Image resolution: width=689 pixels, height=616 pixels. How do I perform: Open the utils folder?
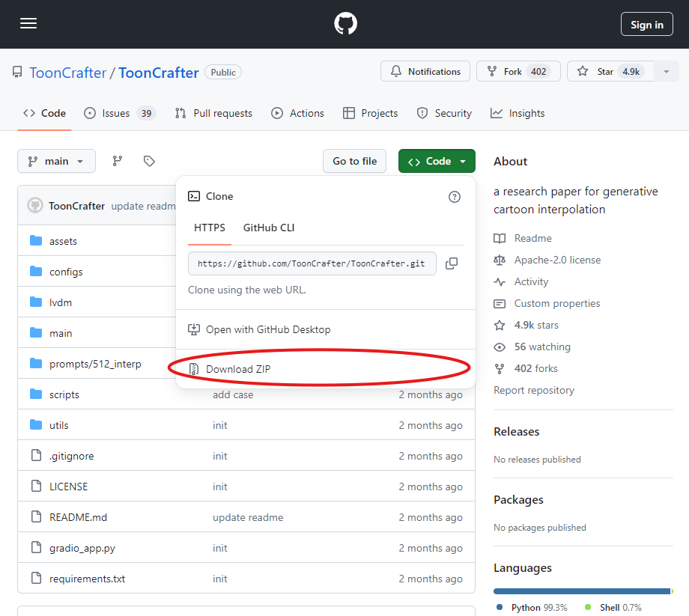[x=59, y=425]
